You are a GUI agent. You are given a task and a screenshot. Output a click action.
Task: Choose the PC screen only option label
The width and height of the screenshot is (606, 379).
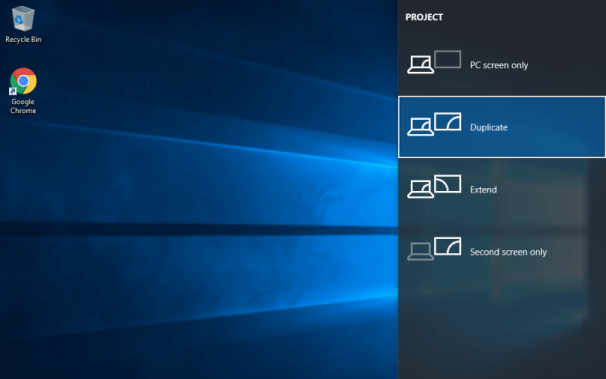pyautogui.click(x=499, y=65)
